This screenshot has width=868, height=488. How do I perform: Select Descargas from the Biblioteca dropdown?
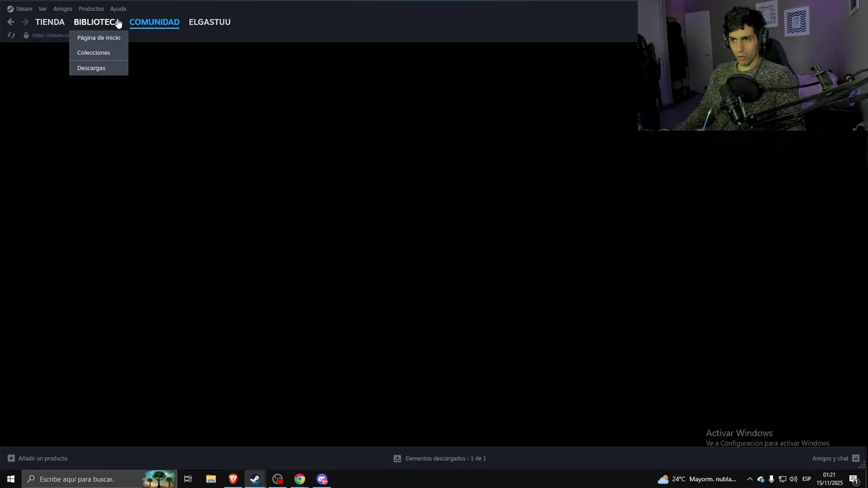click(98, 68)
